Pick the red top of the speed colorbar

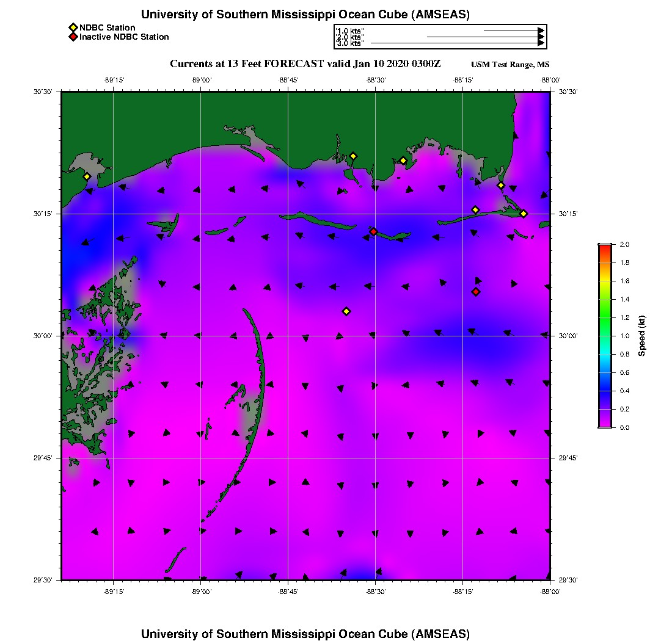tap(605, 247)
